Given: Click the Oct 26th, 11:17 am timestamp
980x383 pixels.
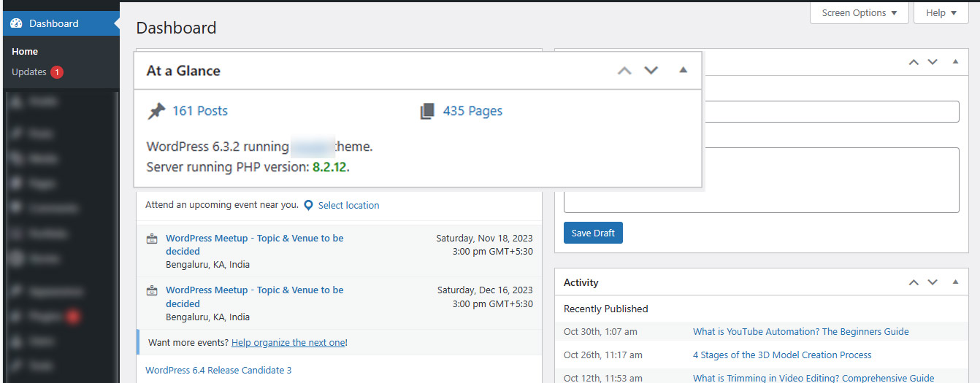Looking at the screenshot, I should click(x=603, y=355).
